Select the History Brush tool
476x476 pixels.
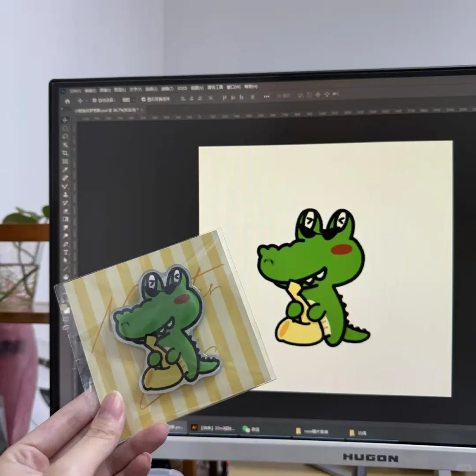[x=66, y=203]
